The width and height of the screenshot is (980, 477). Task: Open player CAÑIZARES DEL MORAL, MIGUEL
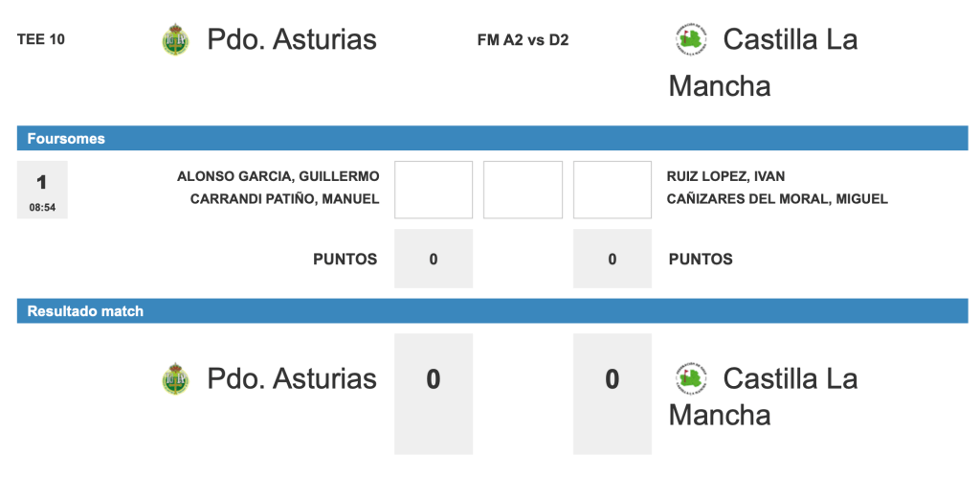pyautogui.click(x=777, y=199)
